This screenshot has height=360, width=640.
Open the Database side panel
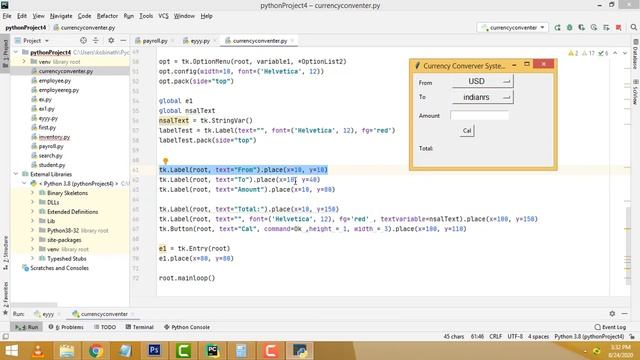coord(636,53)
